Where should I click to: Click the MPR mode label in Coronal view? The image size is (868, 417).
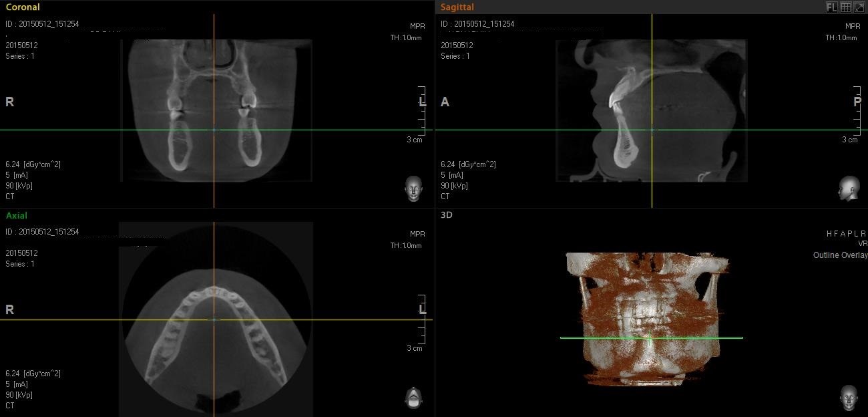coord(417,26)
